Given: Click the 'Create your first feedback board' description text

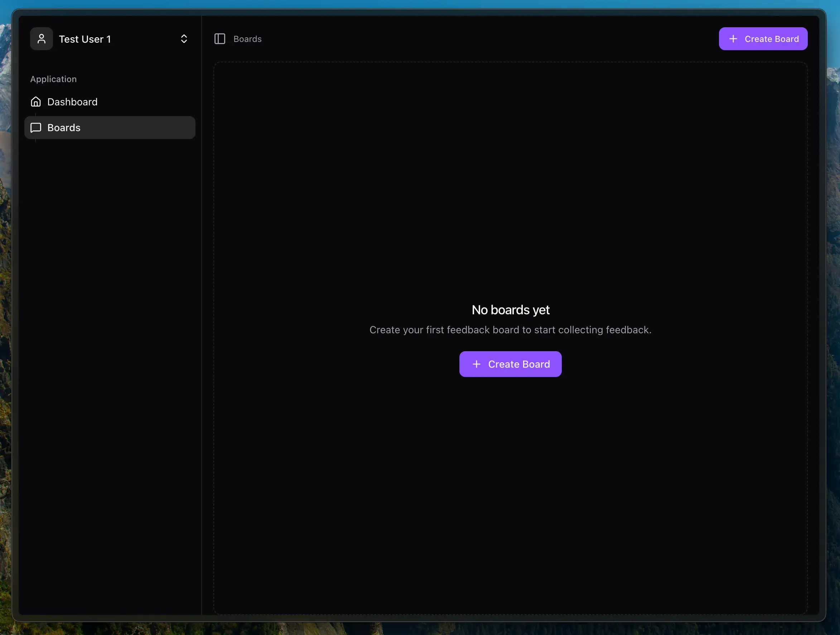Looking at the screenshot, I should 510,330.
